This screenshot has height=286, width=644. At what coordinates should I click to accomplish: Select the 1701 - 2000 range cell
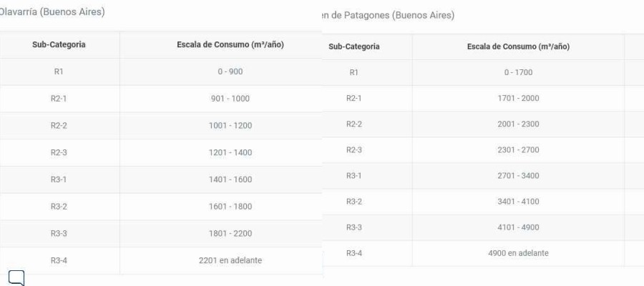(x=518, y=99)
